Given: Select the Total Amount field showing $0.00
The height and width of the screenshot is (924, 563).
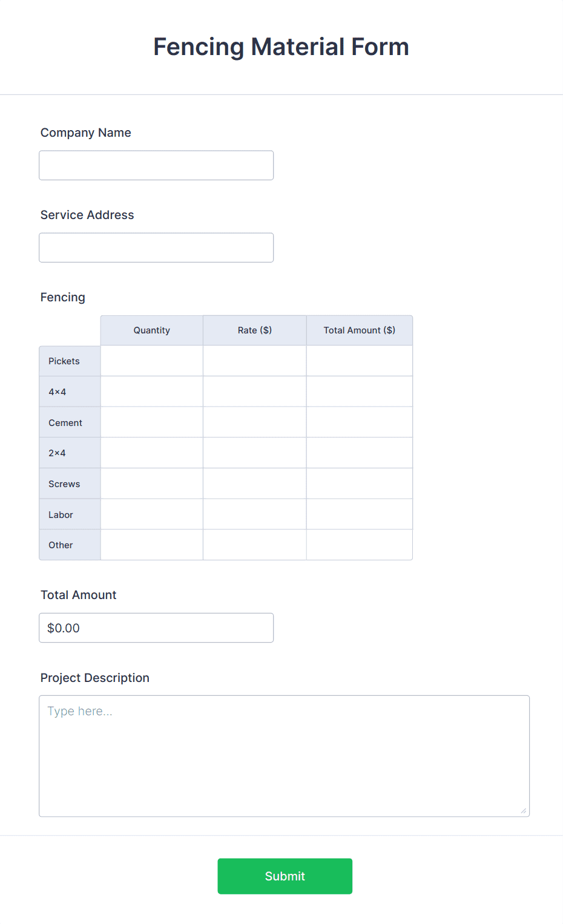Looking at the screenshot, I should pyautogui.click(x=156, y=627).
